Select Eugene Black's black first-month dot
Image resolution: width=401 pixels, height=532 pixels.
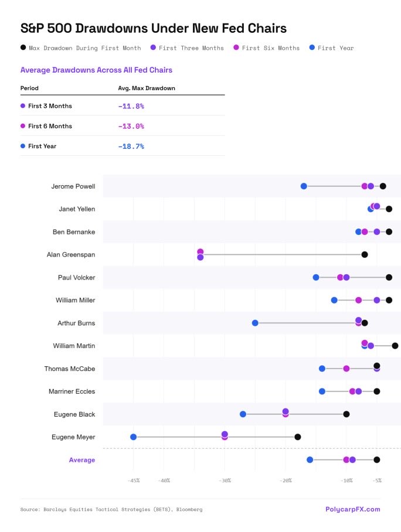(x=346, y=414)
